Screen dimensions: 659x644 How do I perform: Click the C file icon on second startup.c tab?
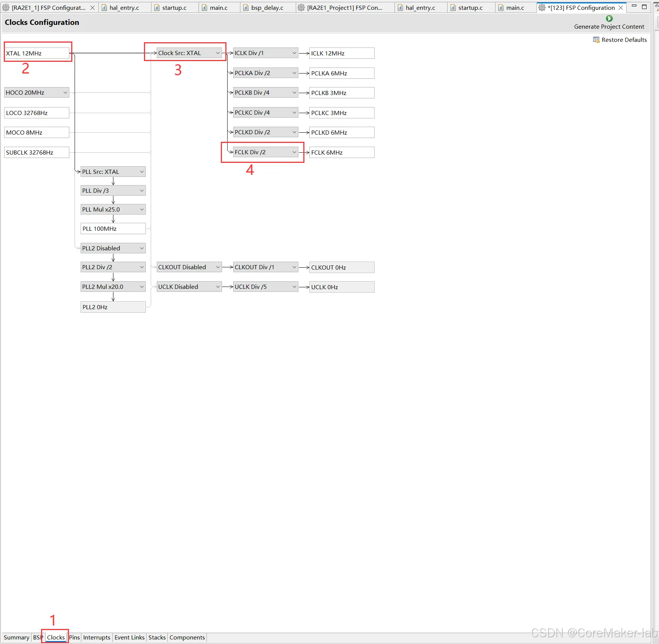tap(452, 7)
